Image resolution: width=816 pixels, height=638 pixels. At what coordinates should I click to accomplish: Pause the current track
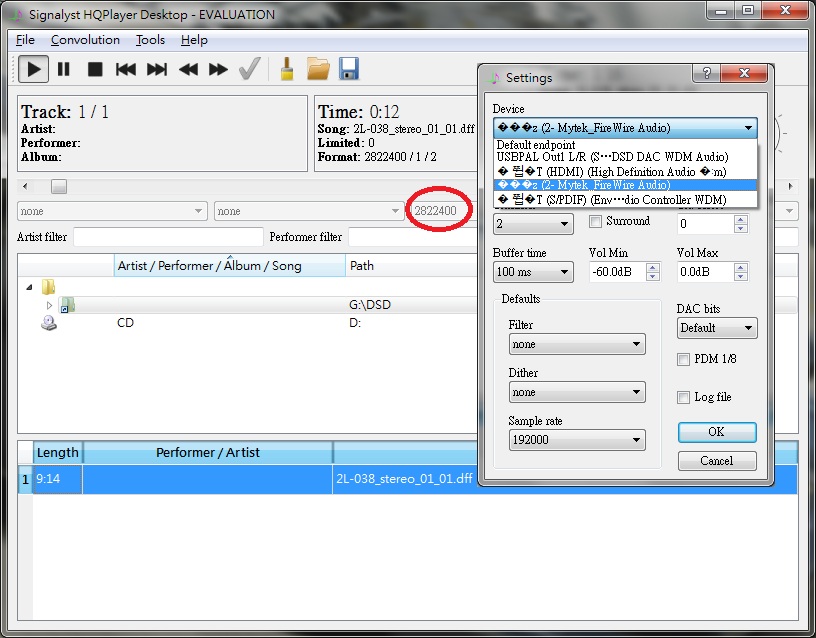[x=63, y=69]
